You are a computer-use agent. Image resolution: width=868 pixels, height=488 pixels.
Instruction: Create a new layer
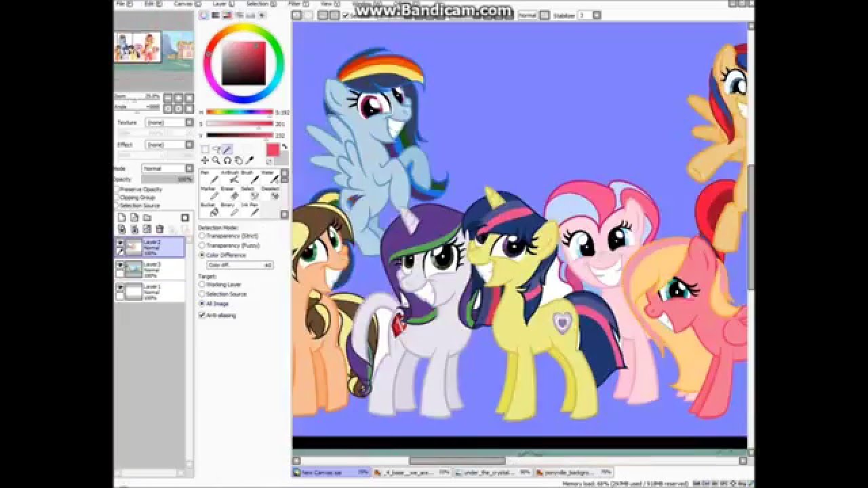(121, 218)
